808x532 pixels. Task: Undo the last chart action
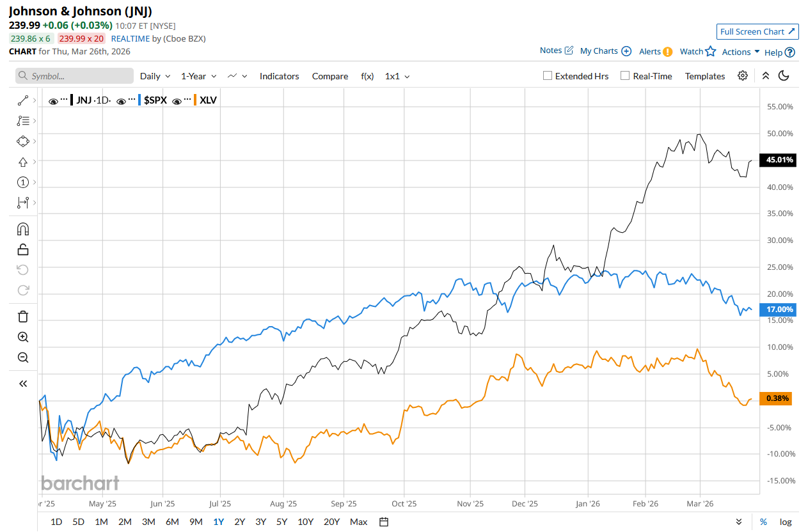[23, 270]
